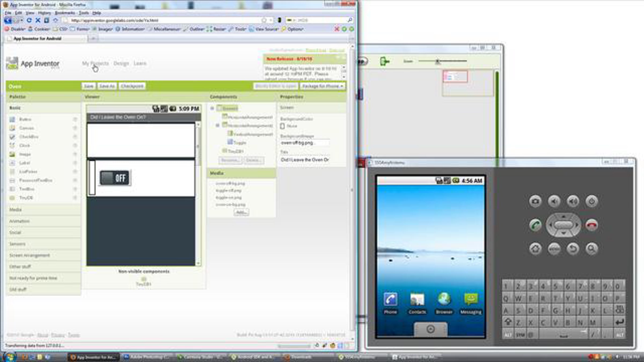This screenshot has width=644, height=362.
Task: Click Delete below the Components tree
Action: coord(253,160)
